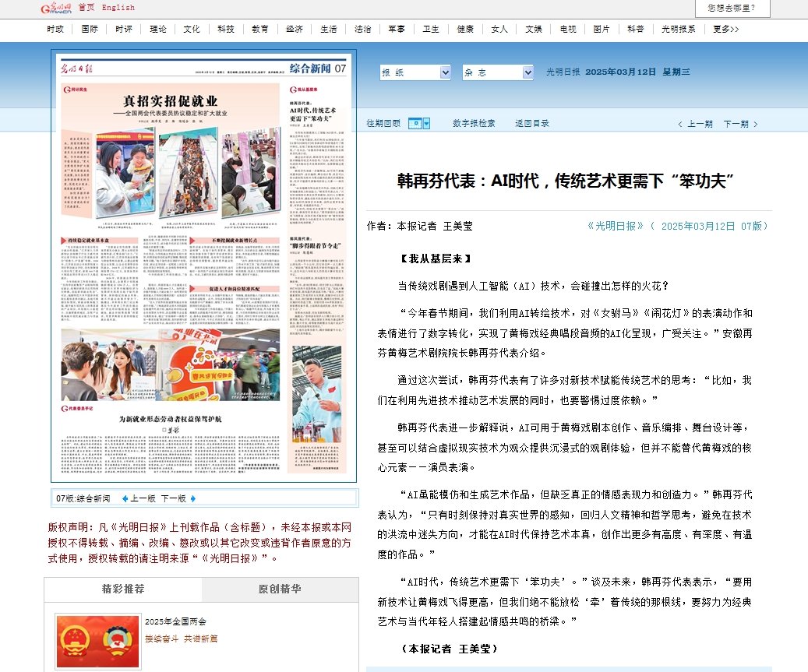Click the blue left arrow before 上一版

click(x=123, y=498)
